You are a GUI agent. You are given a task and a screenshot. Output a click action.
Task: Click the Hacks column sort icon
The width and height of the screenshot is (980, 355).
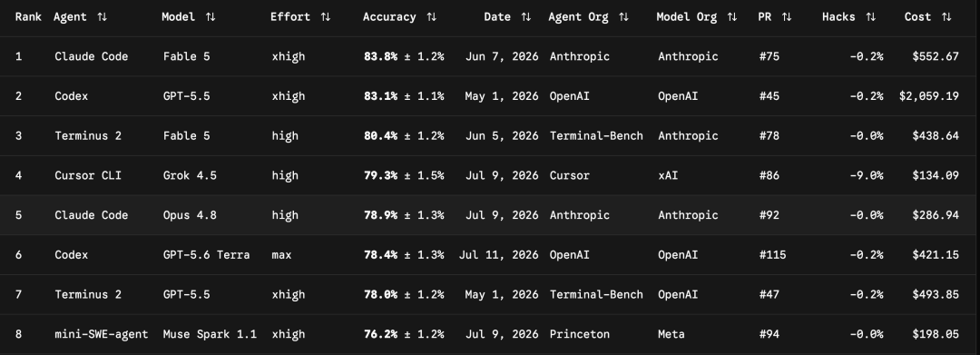[870, 17]
